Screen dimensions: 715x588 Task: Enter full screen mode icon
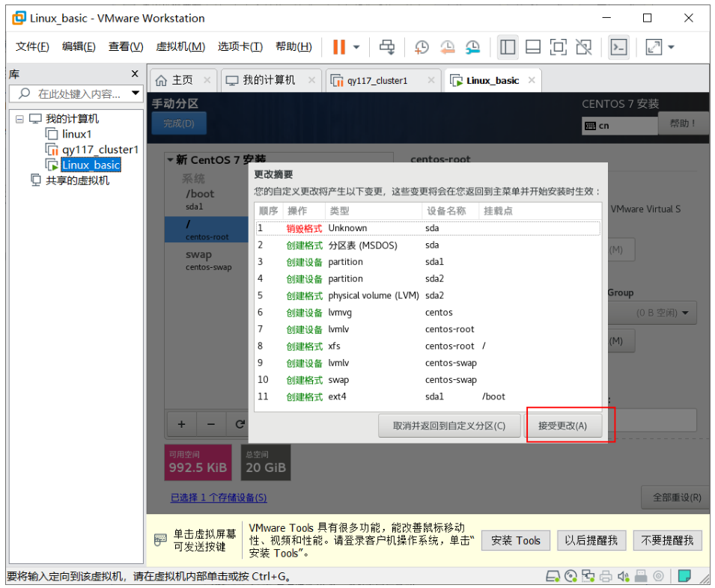(x=558, y=46)
